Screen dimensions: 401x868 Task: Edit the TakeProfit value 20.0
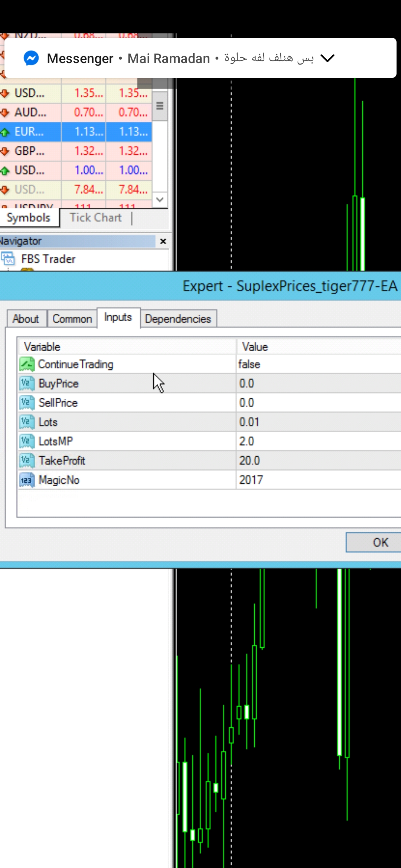click(x=250, y=461)
